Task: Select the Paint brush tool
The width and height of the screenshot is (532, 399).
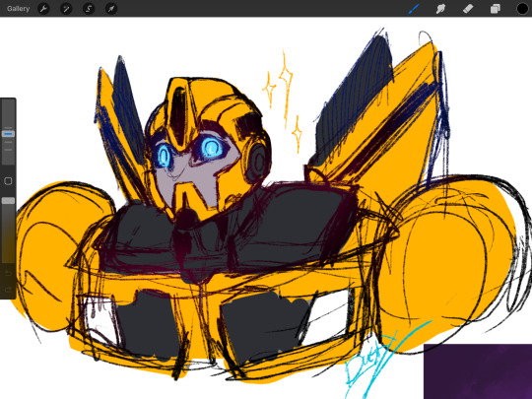Action: [x=414, y=9]
